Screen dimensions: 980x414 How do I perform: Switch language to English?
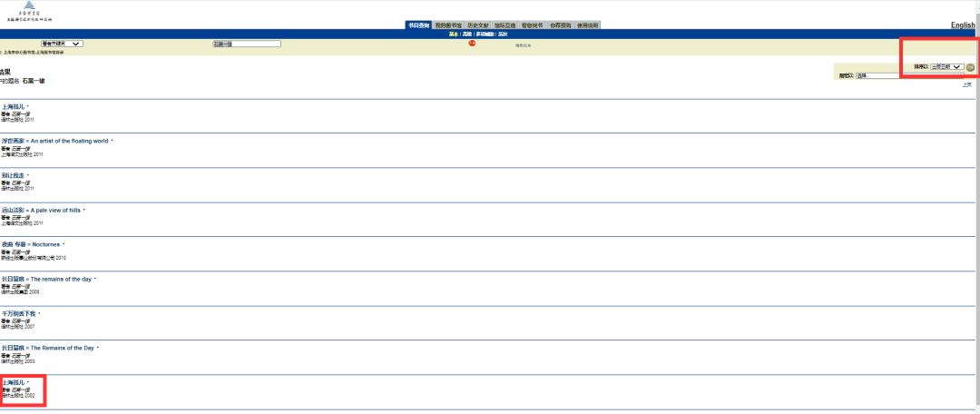963,25
